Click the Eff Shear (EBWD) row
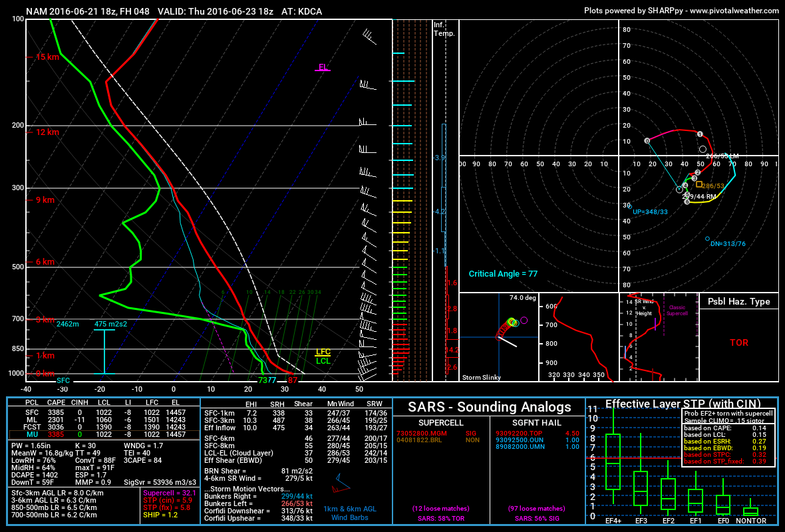The width and height of the screenshot is (785, 532). click(295, 460)
